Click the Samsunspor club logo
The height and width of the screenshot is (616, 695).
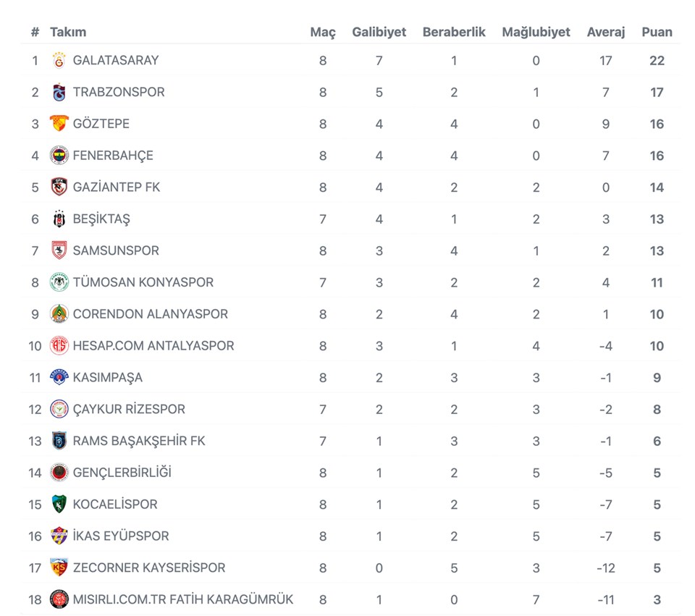click(59, 250)
